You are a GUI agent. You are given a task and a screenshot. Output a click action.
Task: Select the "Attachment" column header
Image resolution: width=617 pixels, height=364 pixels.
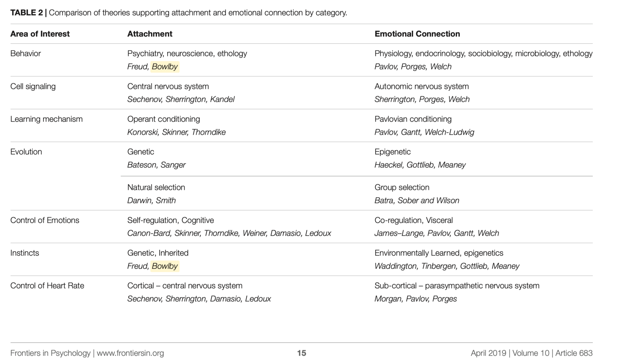point(150,34)
